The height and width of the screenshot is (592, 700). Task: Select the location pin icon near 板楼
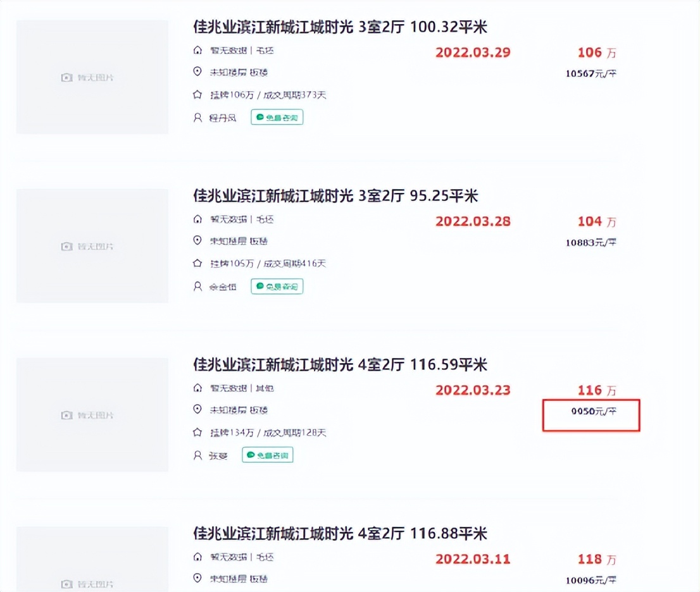tap(197, 72)
